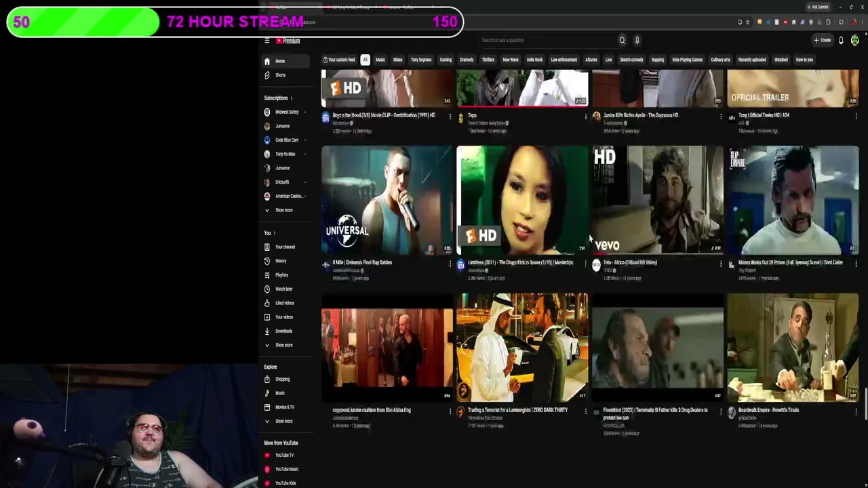Screen dimensions: 868x488
Task: Select the Recently uploaded filter chip
Action: click(x=752, y=60)
